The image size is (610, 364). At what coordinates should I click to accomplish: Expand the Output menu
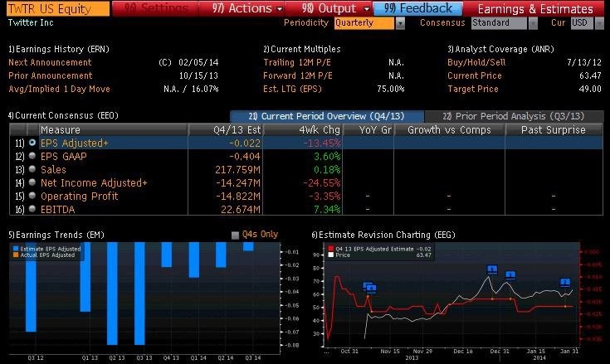click(x=335, y=8)
